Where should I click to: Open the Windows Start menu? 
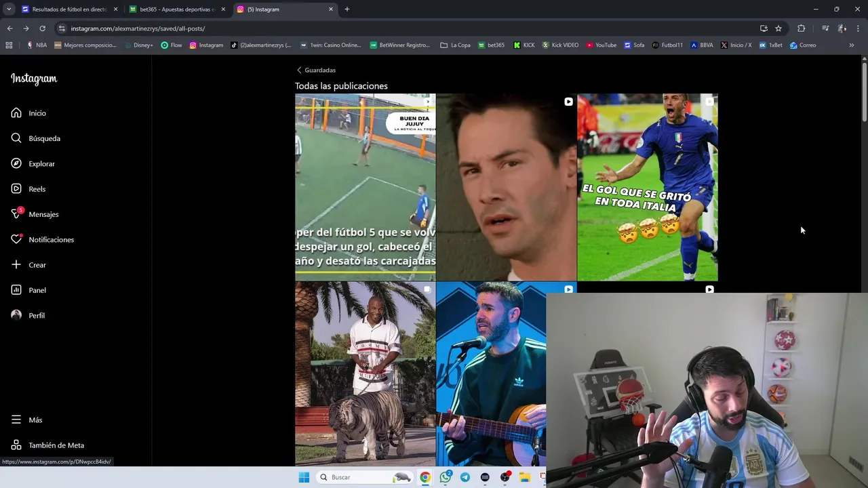pyautogui.click(x=304, y=477)
